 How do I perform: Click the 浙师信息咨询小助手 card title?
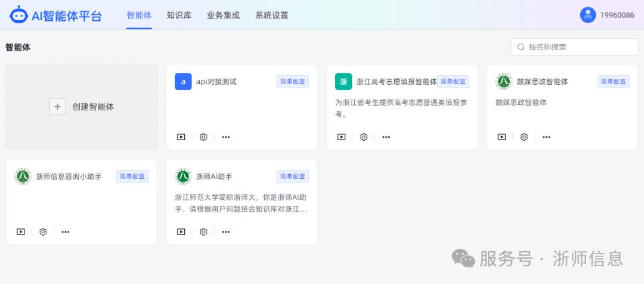click(69, 177)
